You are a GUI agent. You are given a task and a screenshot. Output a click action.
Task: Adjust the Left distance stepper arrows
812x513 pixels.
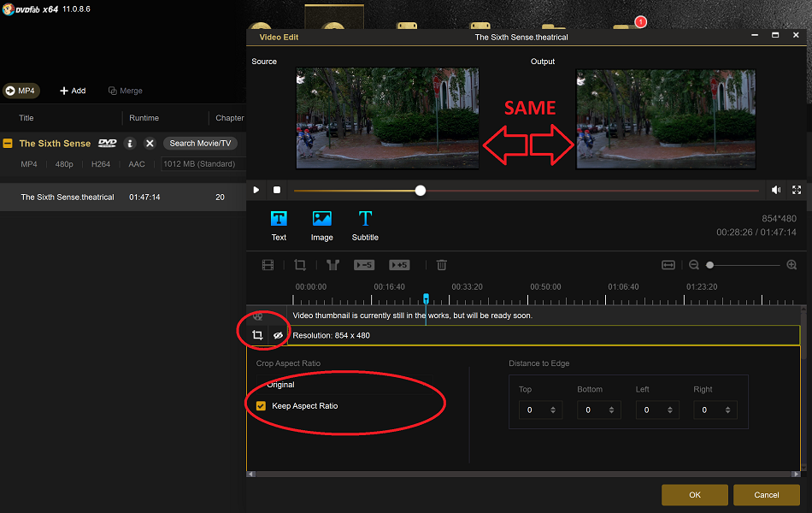tap(670, 410)
